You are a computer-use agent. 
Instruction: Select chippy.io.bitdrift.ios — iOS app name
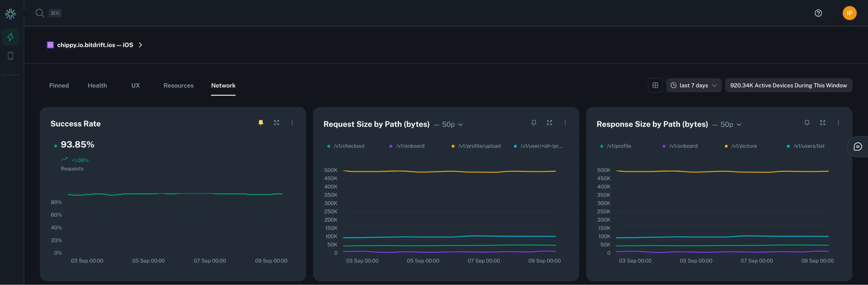click(x=95, y=45)
